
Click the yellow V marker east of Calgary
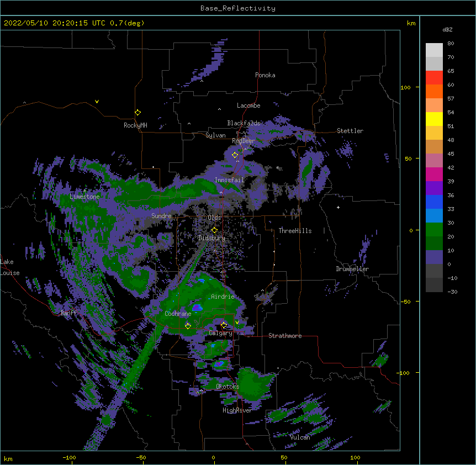tap(237, 323)
